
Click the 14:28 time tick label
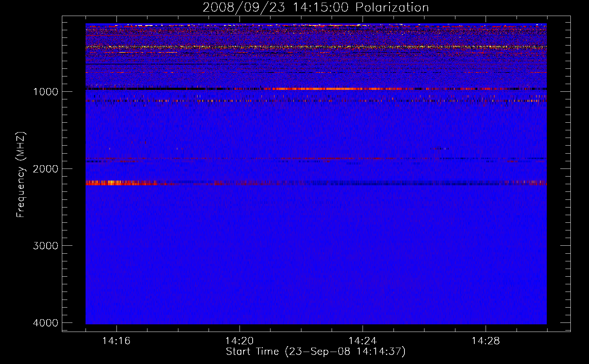click(x=486, y=341)
